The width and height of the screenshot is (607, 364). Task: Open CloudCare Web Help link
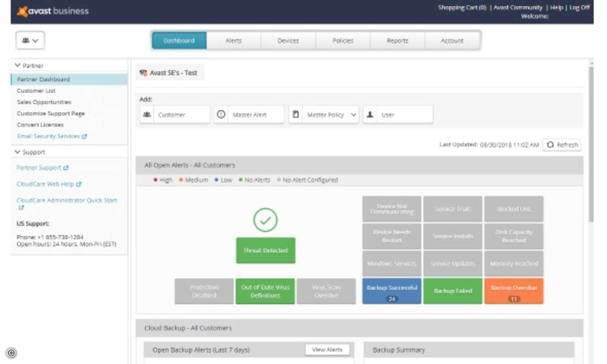[49, 185]
